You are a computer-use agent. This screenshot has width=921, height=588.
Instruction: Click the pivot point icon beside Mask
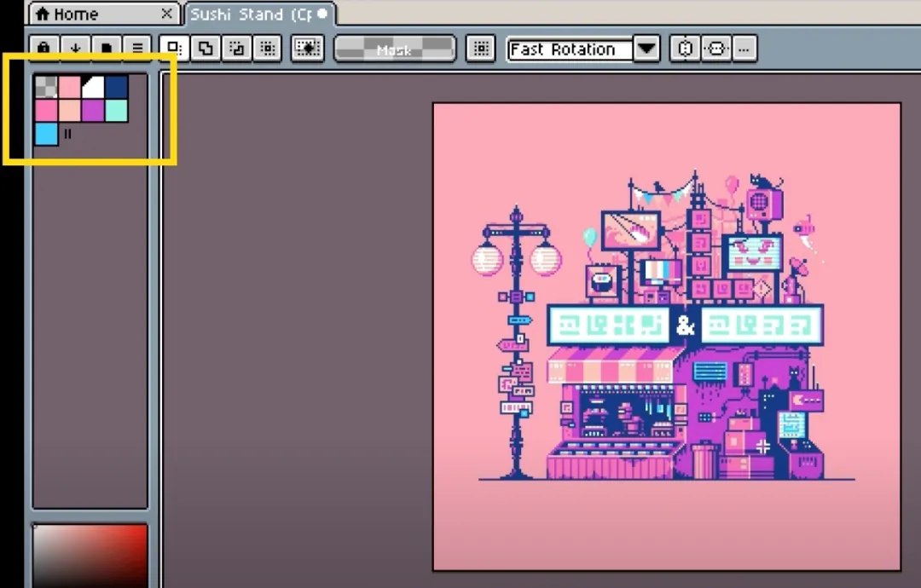coord(481,49)
